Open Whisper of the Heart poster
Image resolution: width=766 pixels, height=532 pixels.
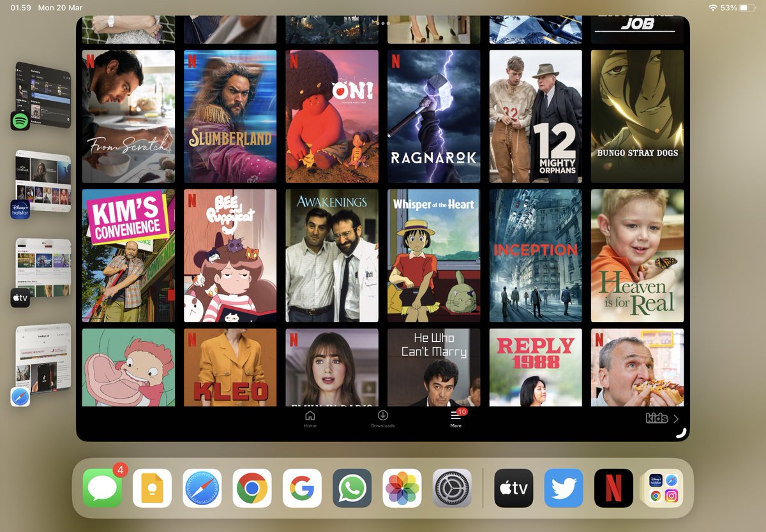[434, 256]
